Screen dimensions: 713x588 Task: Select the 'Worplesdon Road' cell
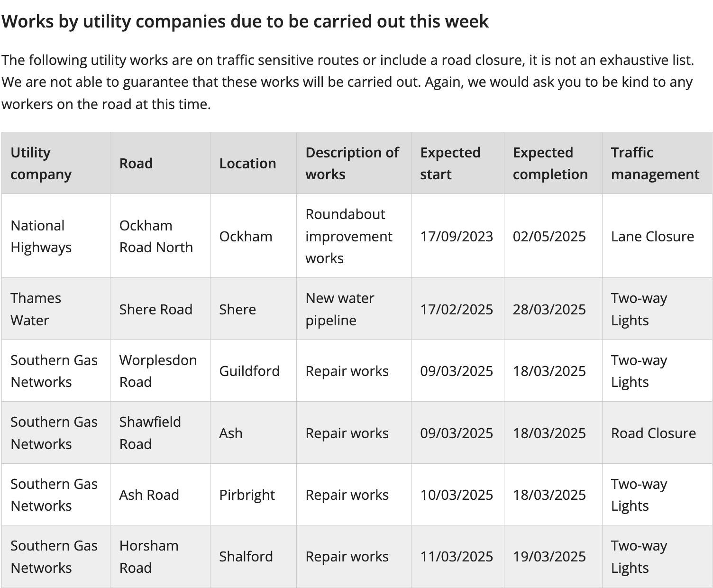click(160, 371)
